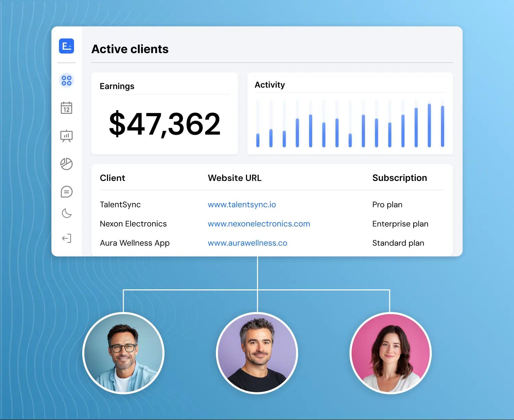Image resolution: width=514 pixels, height=420 pixels.
Task: Select the presentation chart board icon
Action: (66, 136)
